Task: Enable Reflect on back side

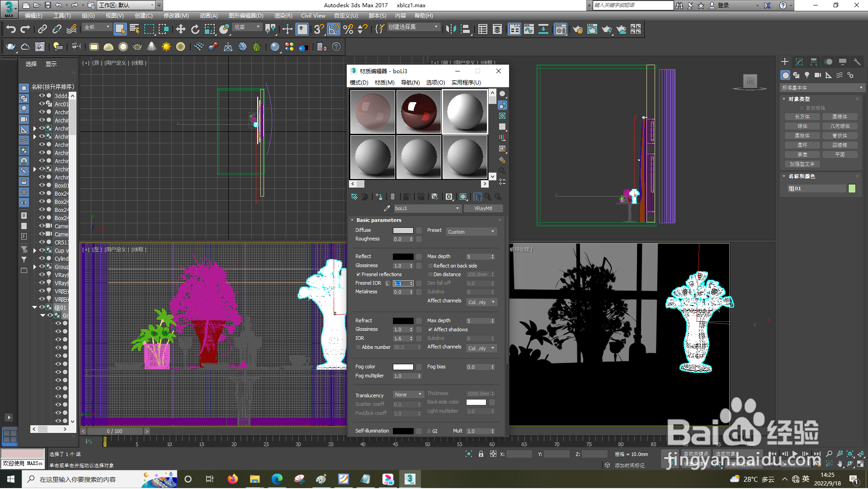Action: click(x=430, y=266)
